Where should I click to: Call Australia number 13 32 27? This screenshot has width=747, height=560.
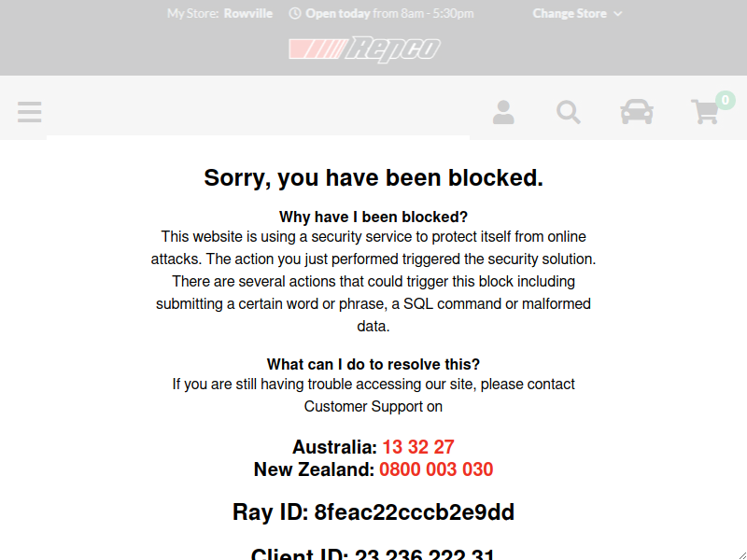[418, 447]
